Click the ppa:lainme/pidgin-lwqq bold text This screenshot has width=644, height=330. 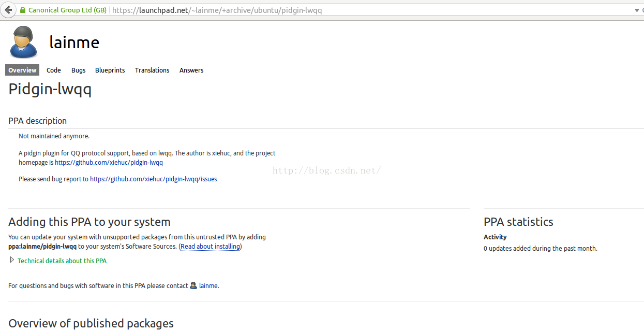pos(42,247)
